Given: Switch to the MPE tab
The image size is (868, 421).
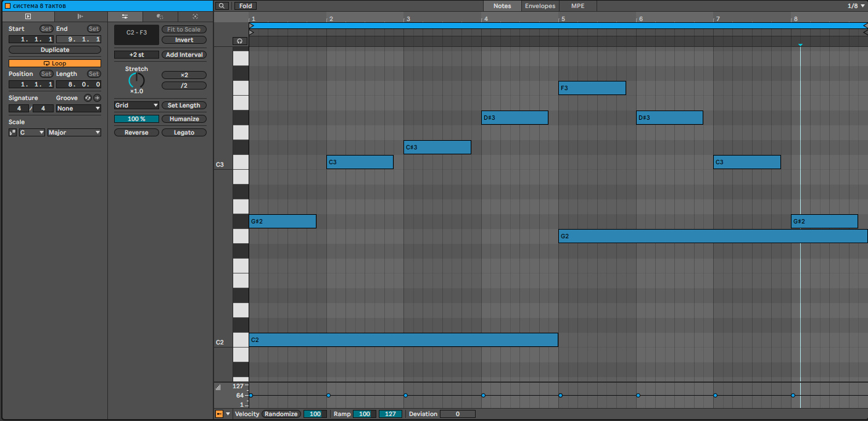Looking at the screenshot, I should [x=577, y=6].
